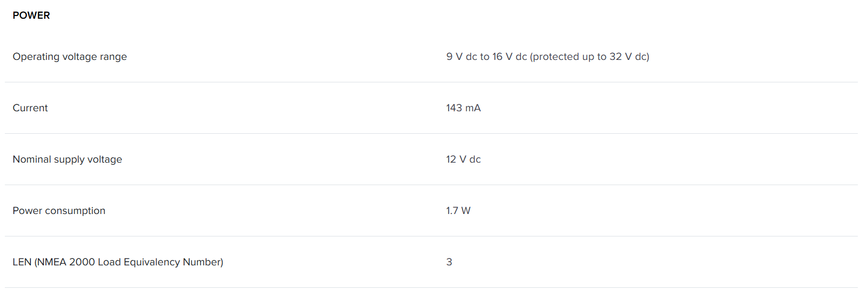The height and width of the screenshot is (298, 868).
Task: Click the '9 V dc' minimum voltage text
Action: [461, 57]
